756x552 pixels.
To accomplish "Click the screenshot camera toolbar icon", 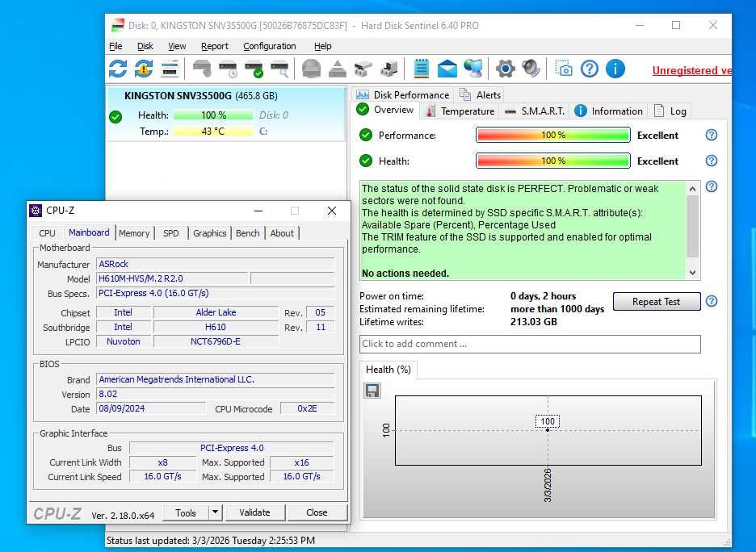I will point(564,69).
